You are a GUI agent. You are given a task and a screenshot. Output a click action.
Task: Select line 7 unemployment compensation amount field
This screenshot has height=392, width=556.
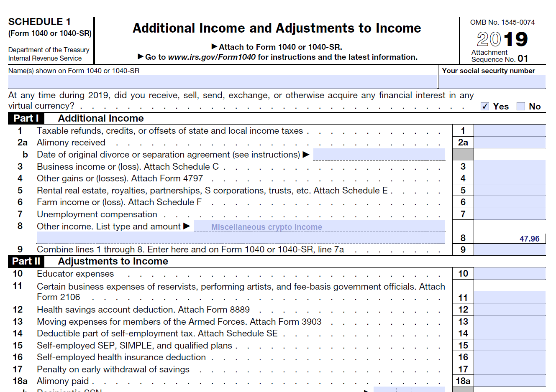[510, 214]
